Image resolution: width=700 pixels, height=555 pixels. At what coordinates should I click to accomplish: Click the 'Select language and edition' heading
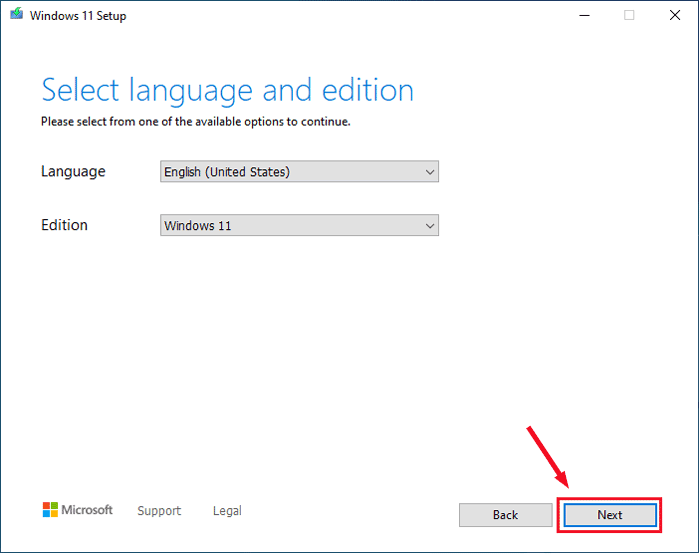coord(228,91)
